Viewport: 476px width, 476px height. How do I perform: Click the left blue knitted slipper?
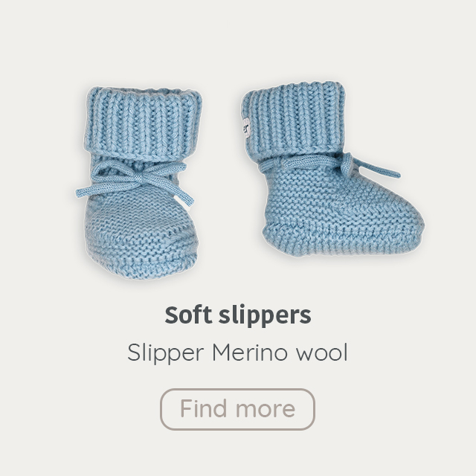139,183
